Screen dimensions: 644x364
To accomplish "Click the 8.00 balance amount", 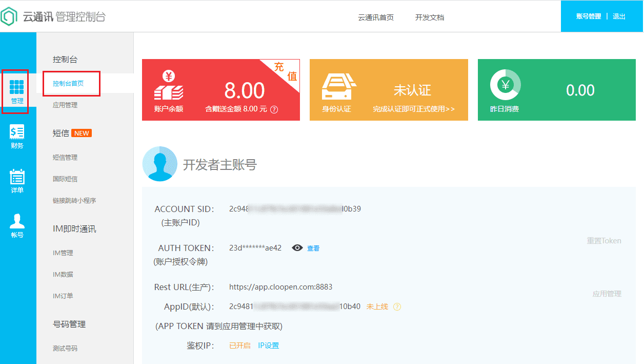I will click(x=245, y=90).
